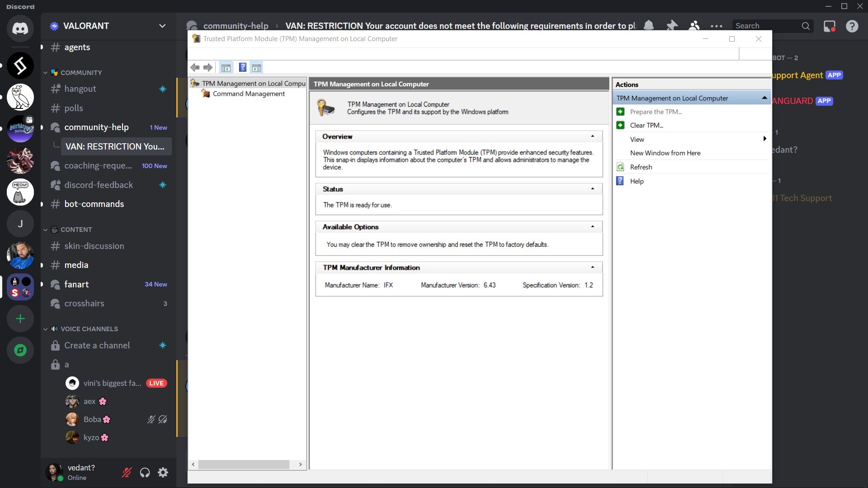Select Command Management tree node
This screenshot has height=488, width=868.
(x=249, y=94)
